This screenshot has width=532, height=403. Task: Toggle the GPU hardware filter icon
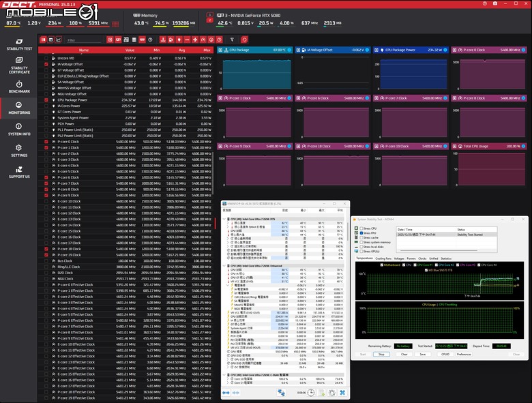pos(118,40)
